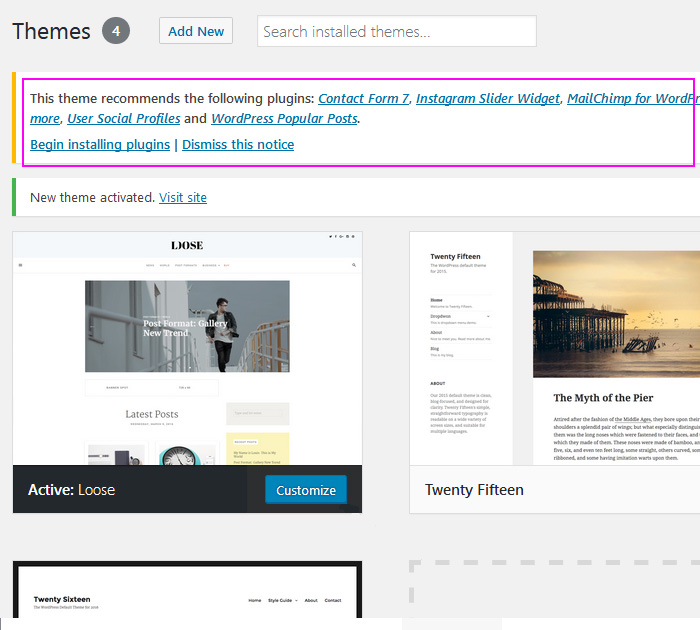
Task: Open the MailChimp for WordPress link
Action: pos(633,98)
